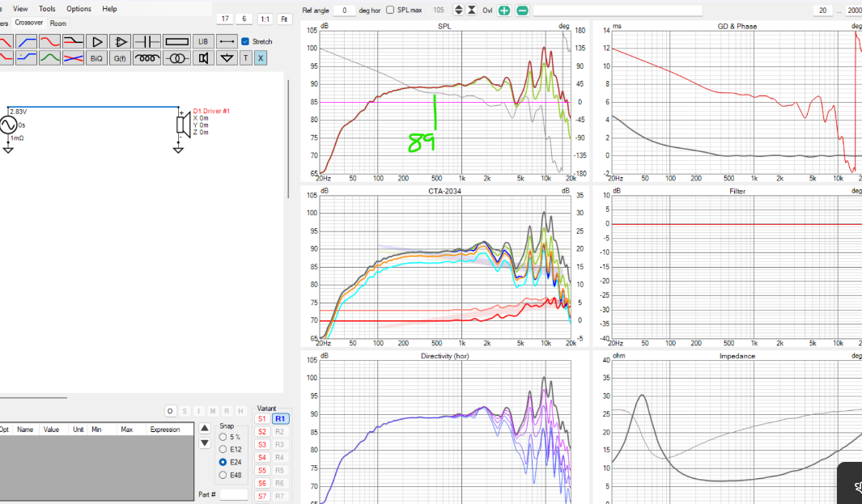862x504 pixels.
Task: Click the Part # input field
Action: [234, 494]
